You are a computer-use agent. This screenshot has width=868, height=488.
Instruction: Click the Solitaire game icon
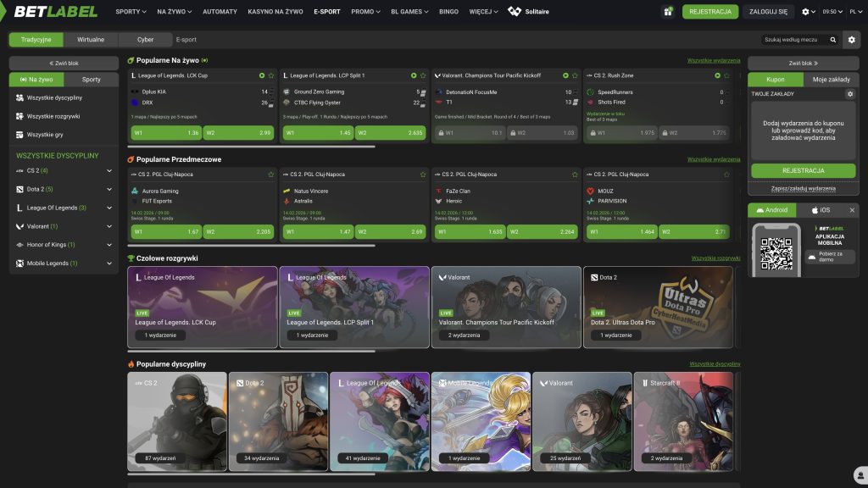tap(515, 12)
